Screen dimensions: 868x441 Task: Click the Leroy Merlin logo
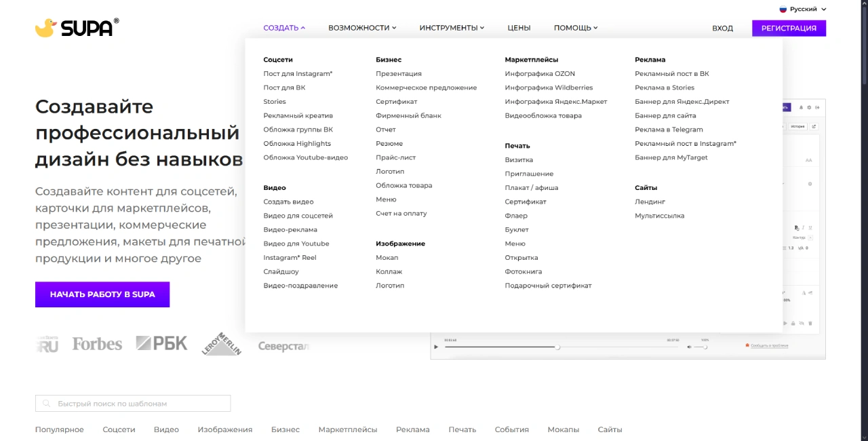point(221,344)
